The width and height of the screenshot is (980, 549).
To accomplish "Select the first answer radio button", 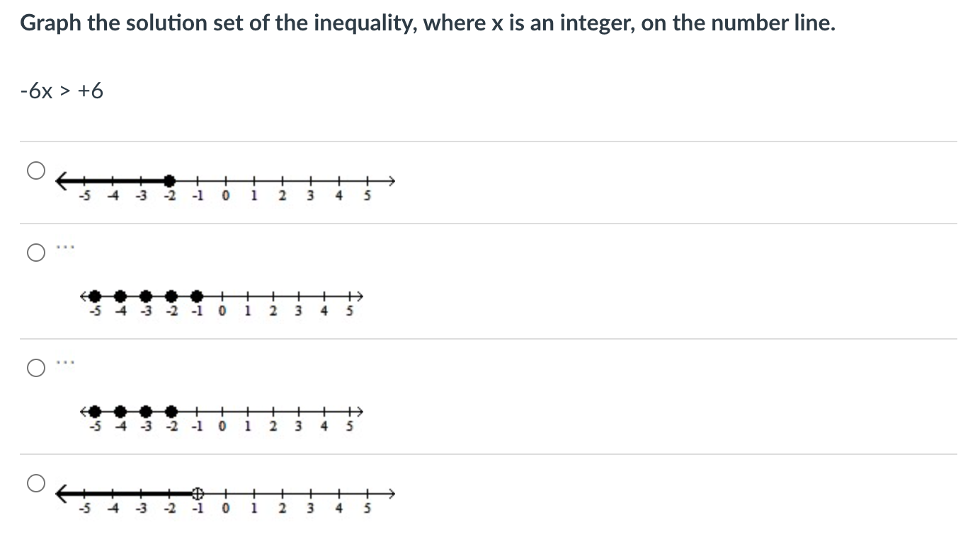I will [x=35, y=169].
